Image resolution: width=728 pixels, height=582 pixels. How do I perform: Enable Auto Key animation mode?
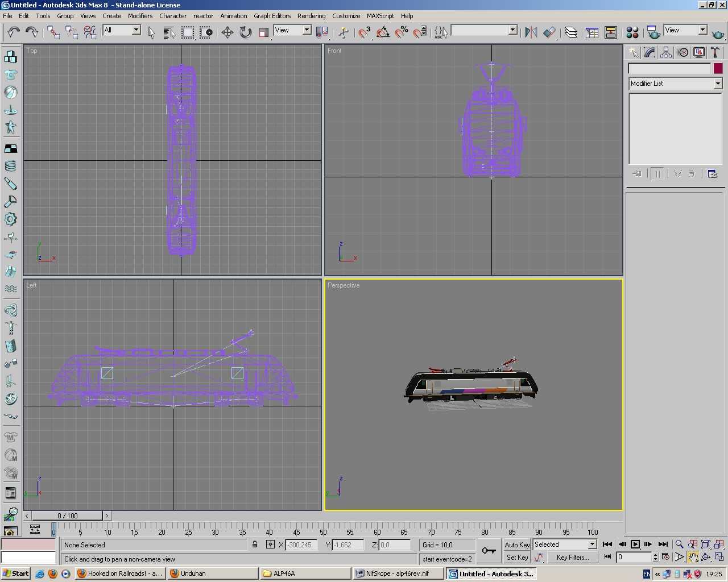coord(517,544)
